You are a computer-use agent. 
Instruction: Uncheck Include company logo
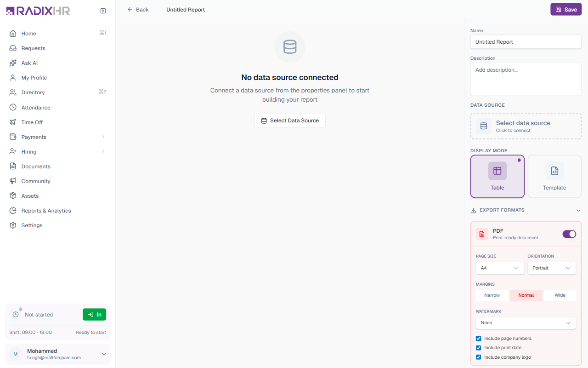pyautogui.click(x=479, y=357)
